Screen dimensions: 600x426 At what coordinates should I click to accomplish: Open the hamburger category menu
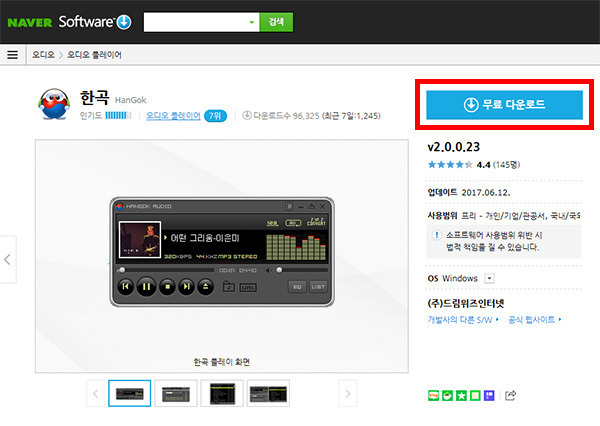(13, 55)
